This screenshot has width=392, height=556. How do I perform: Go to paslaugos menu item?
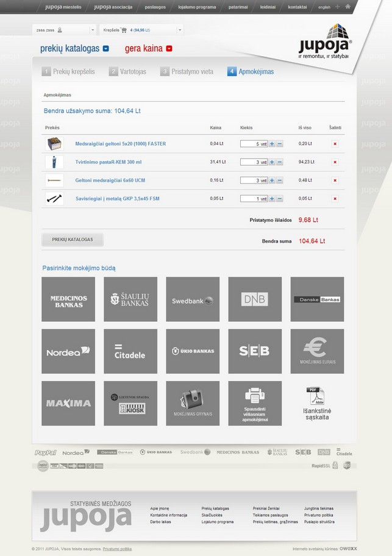click(155, 7)
